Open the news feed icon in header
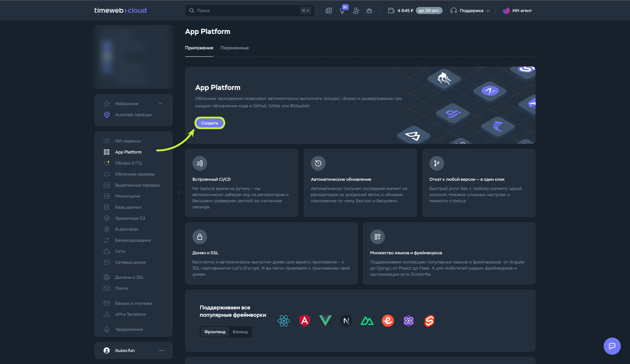The width and height of the screenshot is (630, 364). 329,11
